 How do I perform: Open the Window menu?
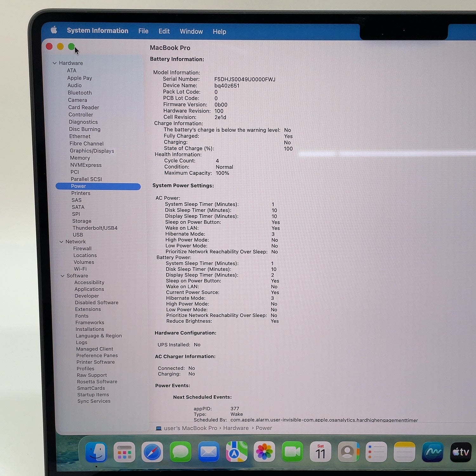[191, 31]
